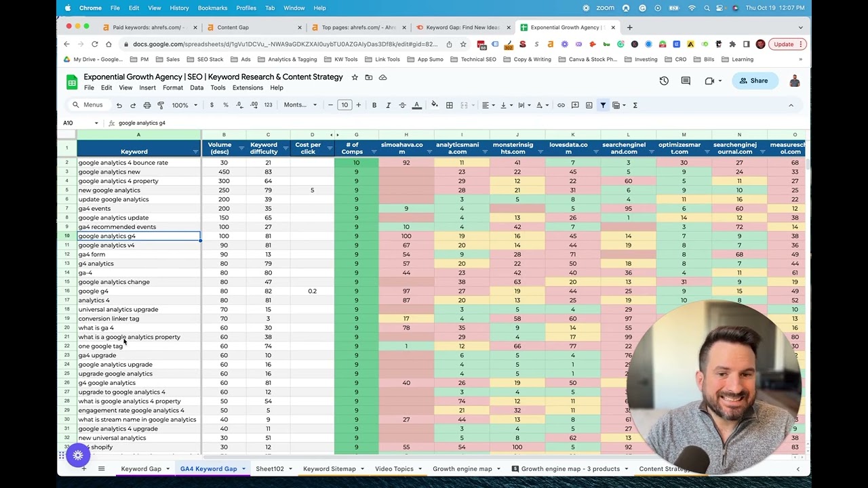Click the Share button

coord(755,81)
